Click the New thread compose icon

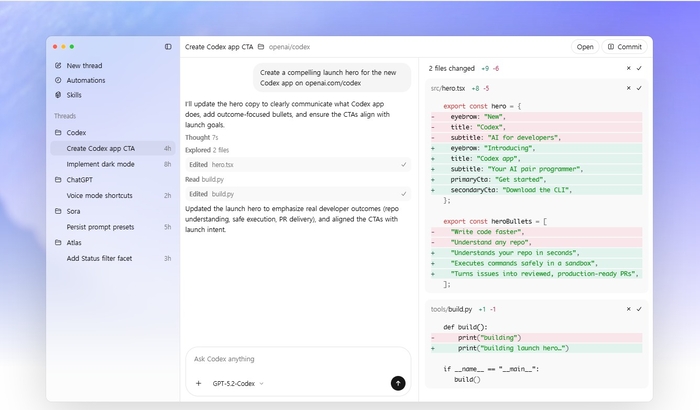58,66
